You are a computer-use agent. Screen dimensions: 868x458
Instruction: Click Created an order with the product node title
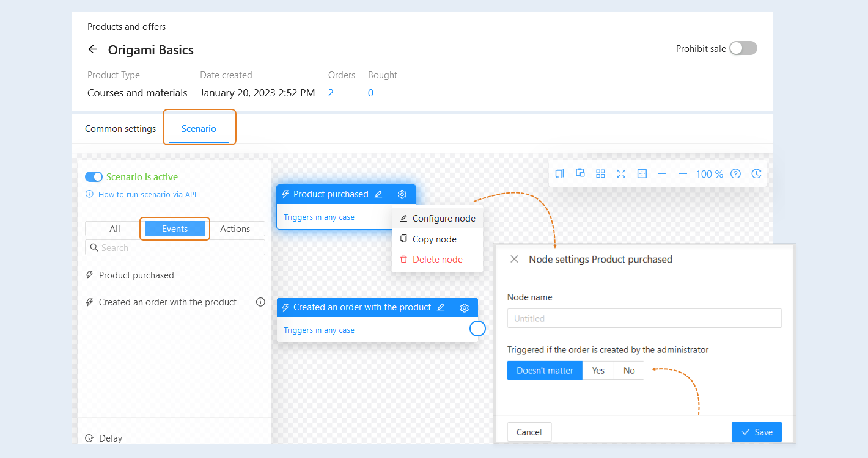[x=362, y=307]
